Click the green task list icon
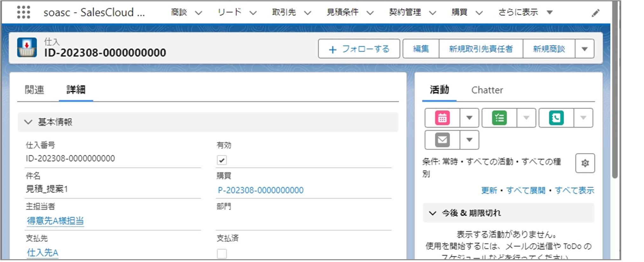This screenshot has height=262, width=644. 499,118
